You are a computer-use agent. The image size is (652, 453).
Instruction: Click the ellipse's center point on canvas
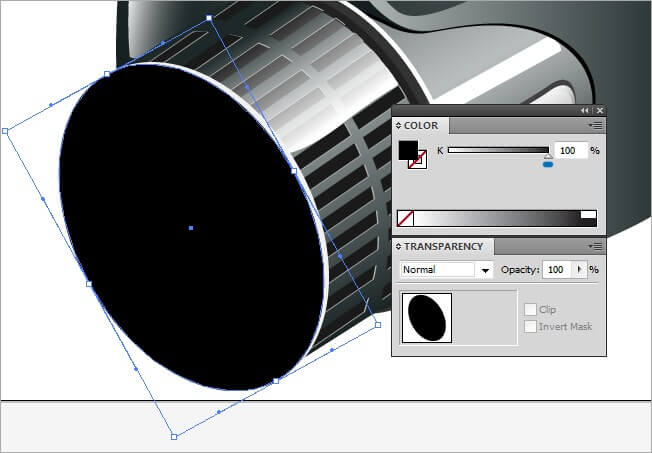point(191,228)
